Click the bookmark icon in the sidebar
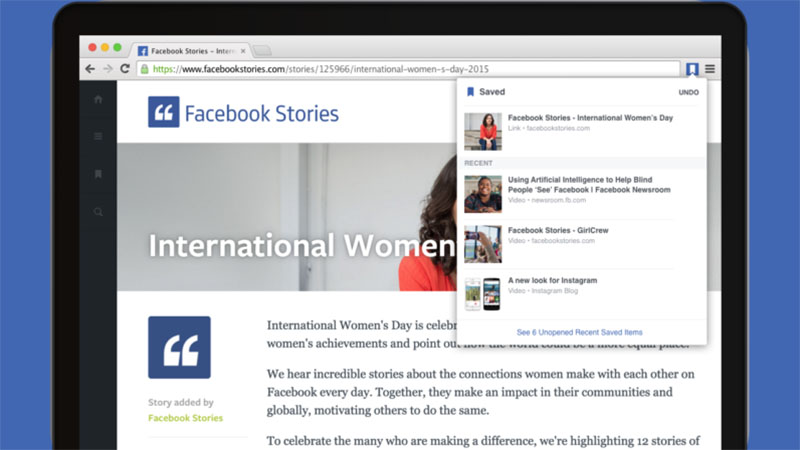This screenshot has height=450, width=800. pyautogui.click(x=98, y=174)
